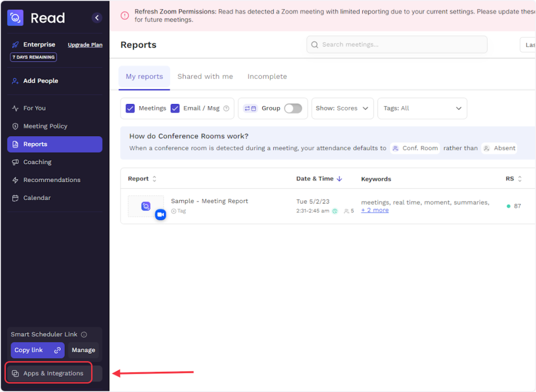Uncheck the Email / Msg checkbox
The height and width of the screenshot is (392, 536).
tap(175, 108)
